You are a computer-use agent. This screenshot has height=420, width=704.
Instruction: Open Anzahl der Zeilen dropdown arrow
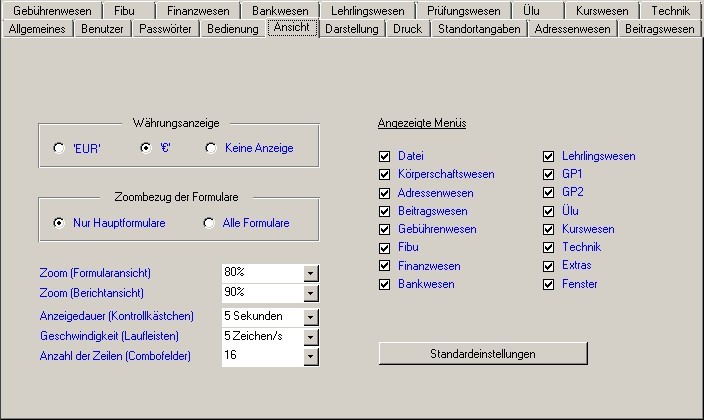(310, 355)
